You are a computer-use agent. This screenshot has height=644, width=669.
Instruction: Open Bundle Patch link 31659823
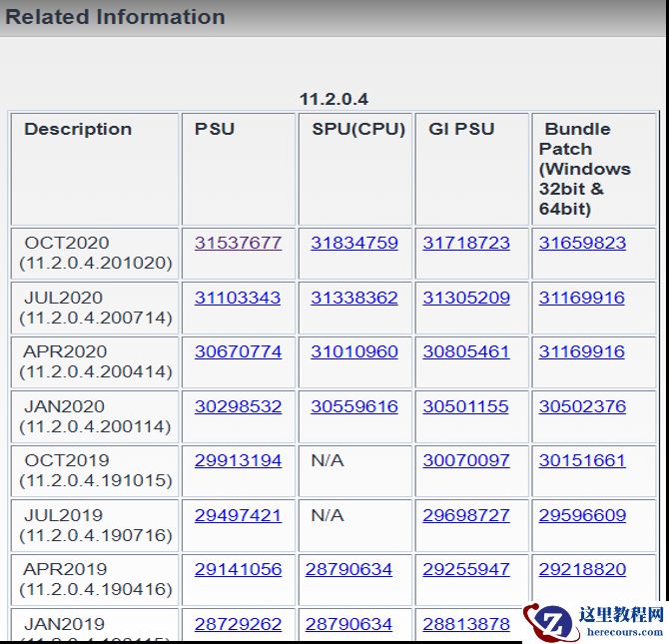582,243
